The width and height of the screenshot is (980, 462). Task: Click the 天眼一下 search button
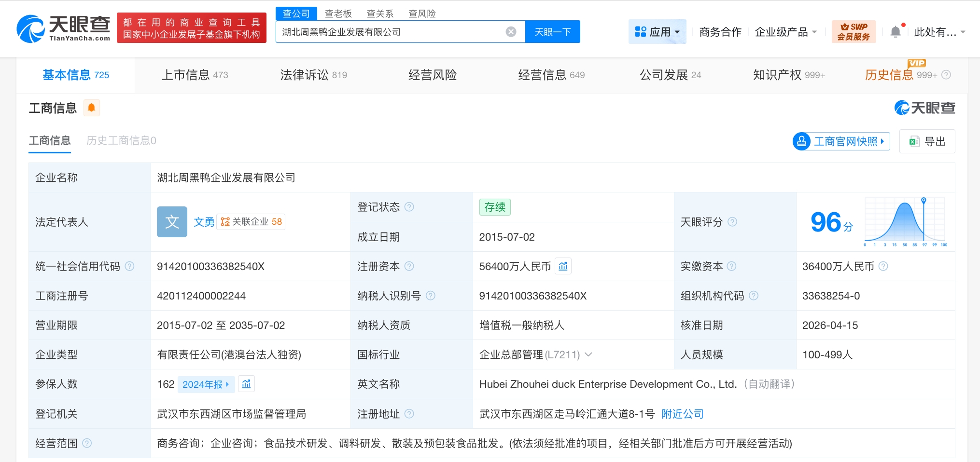[553, 31]
